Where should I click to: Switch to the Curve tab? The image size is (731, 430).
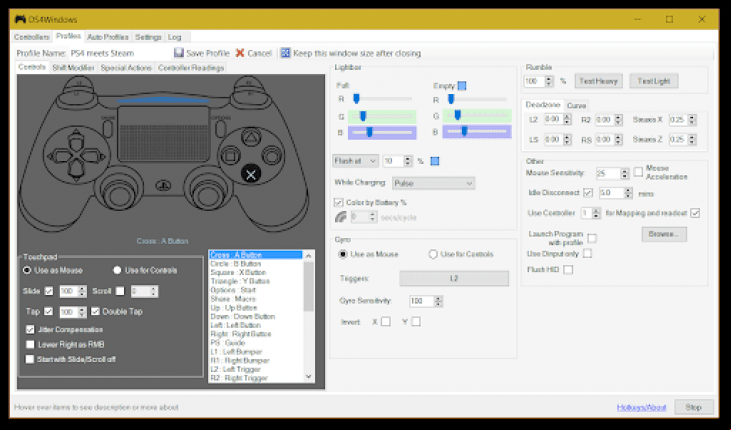click(x=576, y=105)
